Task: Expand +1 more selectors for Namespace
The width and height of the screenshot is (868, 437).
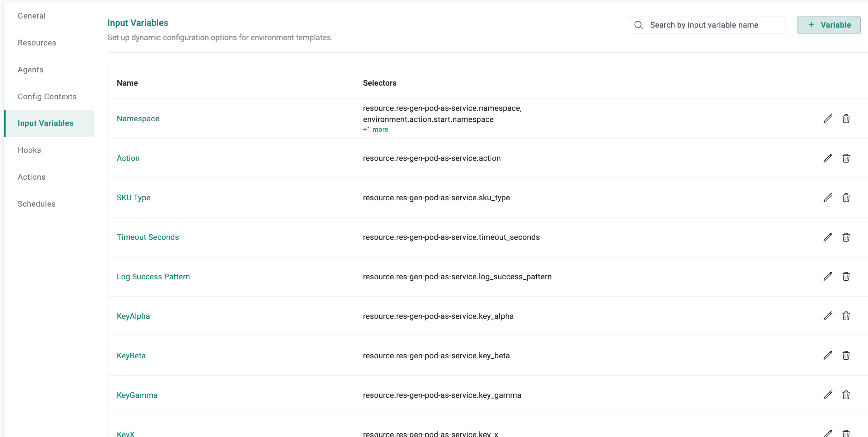Action: [375, 130]
